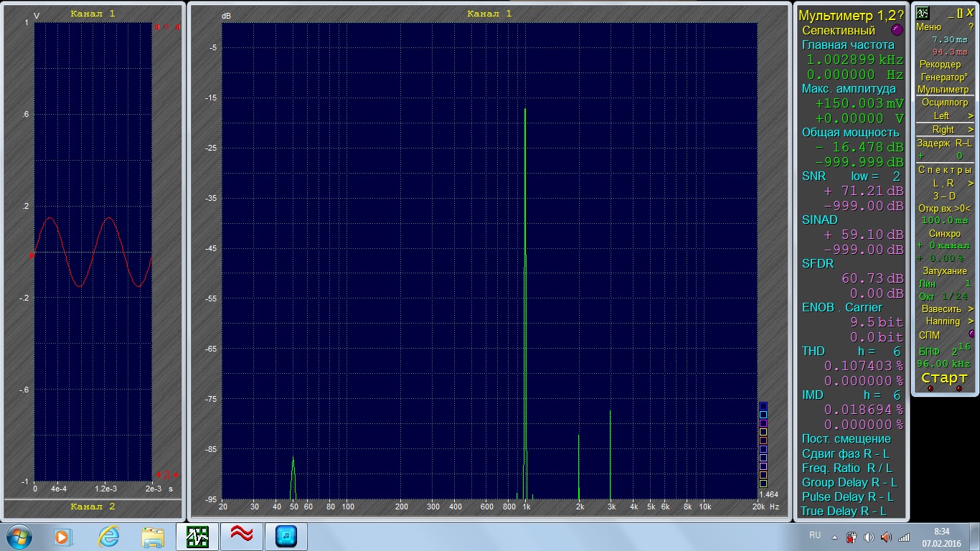This screenshot has height=551, width=980.
Task: Launch Internet Explorer from the taskbar
Action: pos(108,536)
